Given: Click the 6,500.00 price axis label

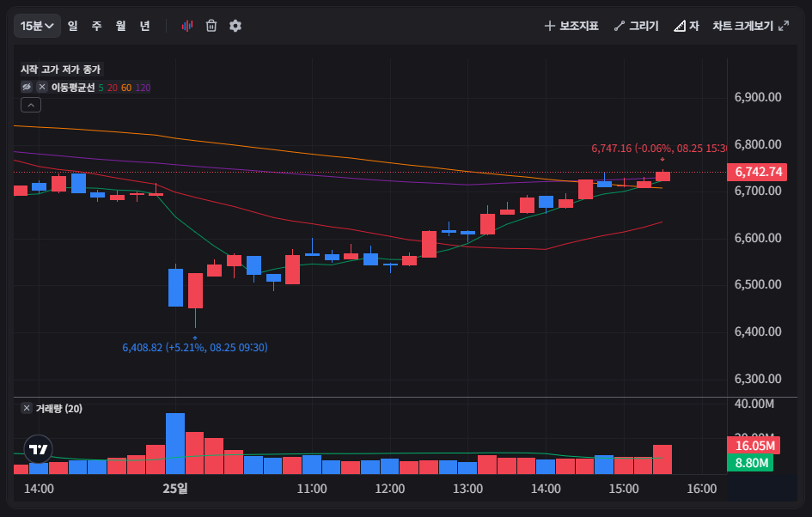Looking at the screenshot, I should pos(758,284).
